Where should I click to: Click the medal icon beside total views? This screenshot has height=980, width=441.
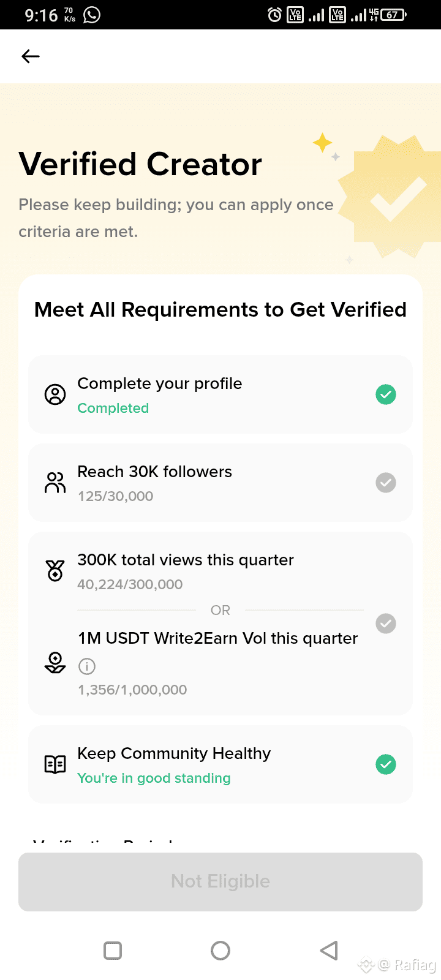coord(55,571)
